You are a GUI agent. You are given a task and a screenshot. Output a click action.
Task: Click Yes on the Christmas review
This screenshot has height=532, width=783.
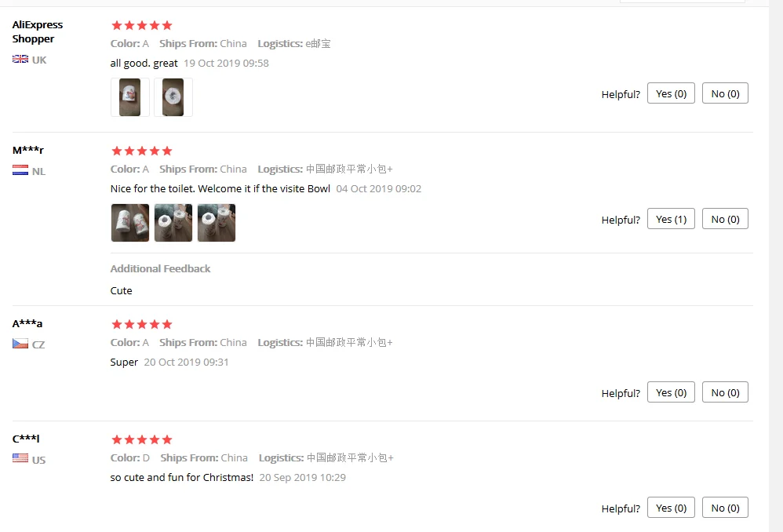coord(671,508)
